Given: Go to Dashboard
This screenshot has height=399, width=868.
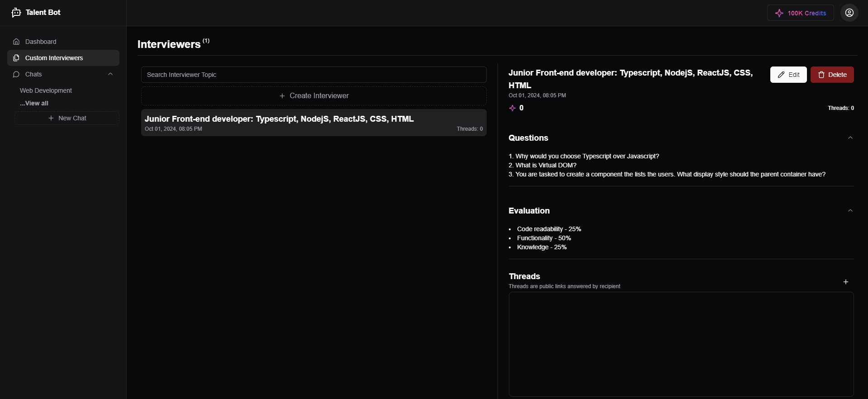Looking at the screenshot, I should [x=63, y=42].
